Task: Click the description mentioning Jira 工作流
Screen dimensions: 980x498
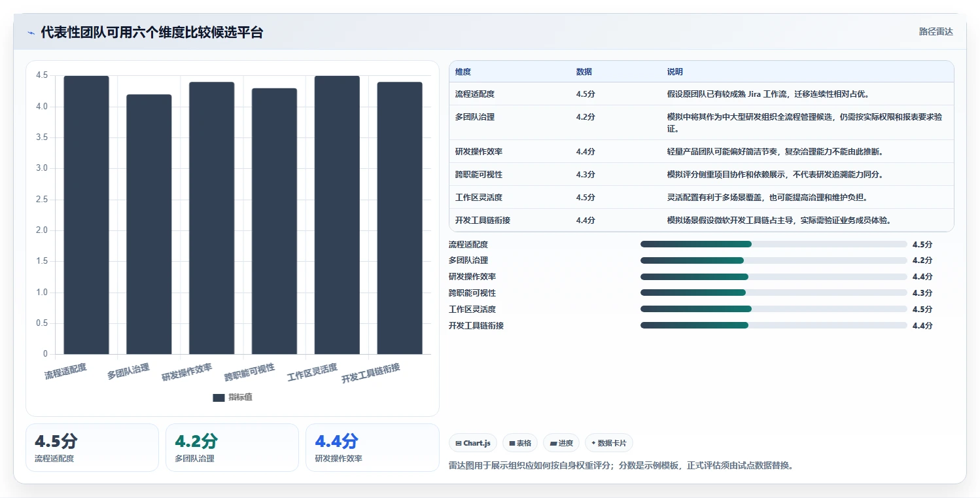Action: [x=768, y=94]
